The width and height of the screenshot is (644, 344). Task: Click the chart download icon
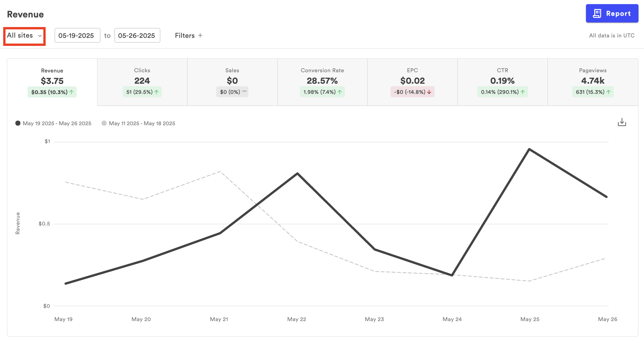tap(622, 122)
